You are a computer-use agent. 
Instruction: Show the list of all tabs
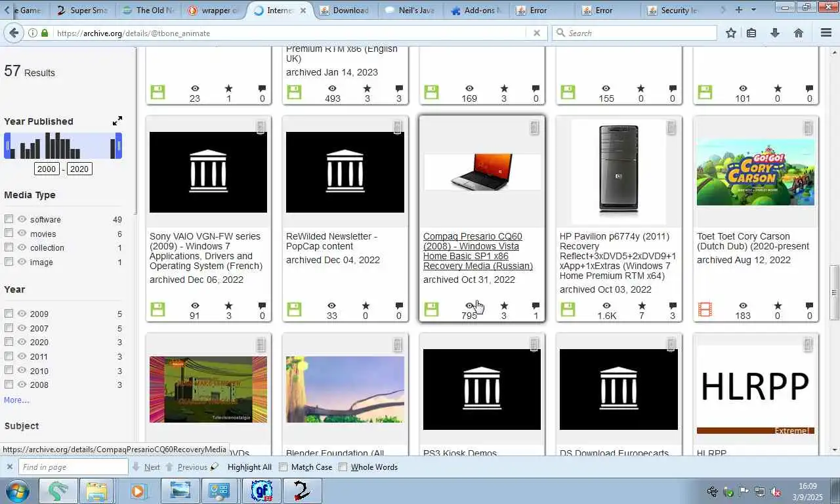(753, 10)
